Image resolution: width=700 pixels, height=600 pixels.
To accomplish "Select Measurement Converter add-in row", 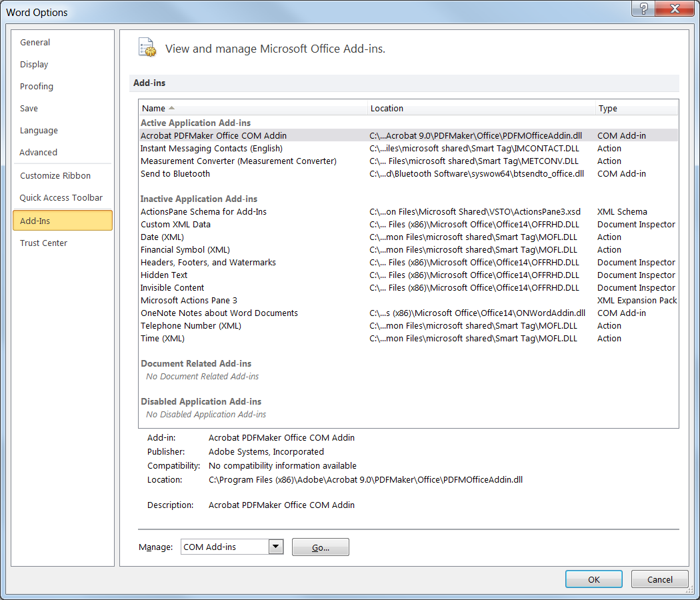I will [x=409, y=161].
